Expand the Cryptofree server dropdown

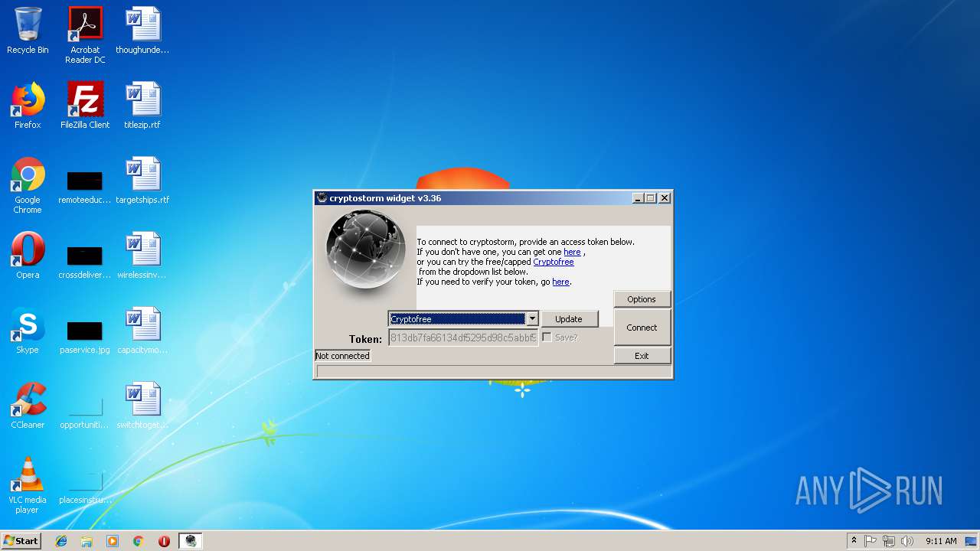click(532, 319)
